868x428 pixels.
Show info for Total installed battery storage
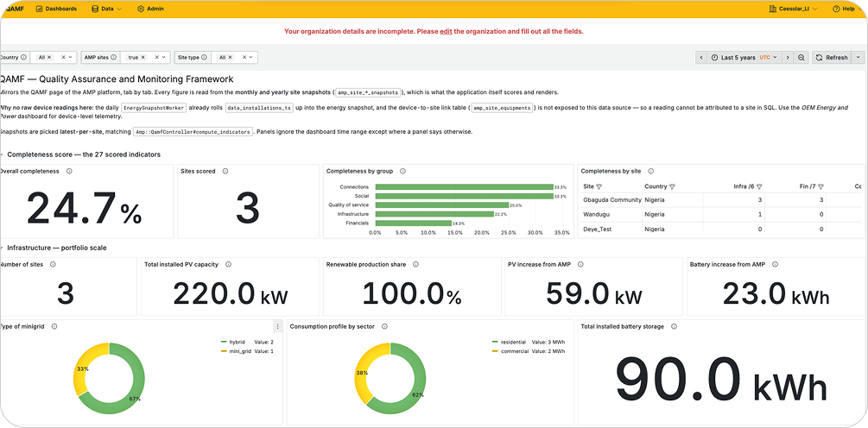coord(674,327)
